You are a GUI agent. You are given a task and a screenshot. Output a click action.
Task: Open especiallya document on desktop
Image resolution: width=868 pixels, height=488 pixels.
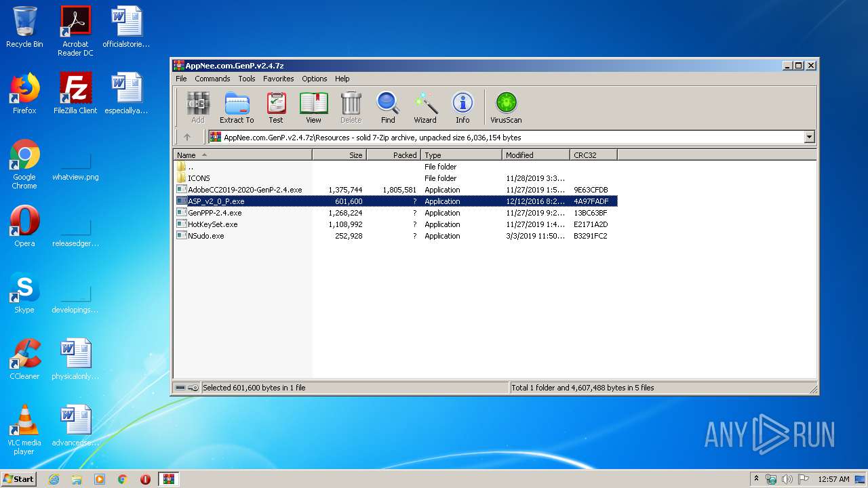pos(126,94)
